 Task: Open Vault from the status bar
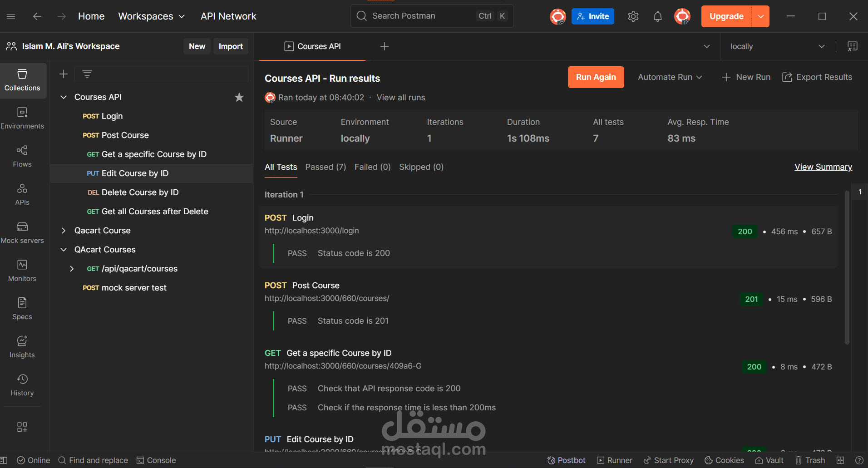click(769, 460)
